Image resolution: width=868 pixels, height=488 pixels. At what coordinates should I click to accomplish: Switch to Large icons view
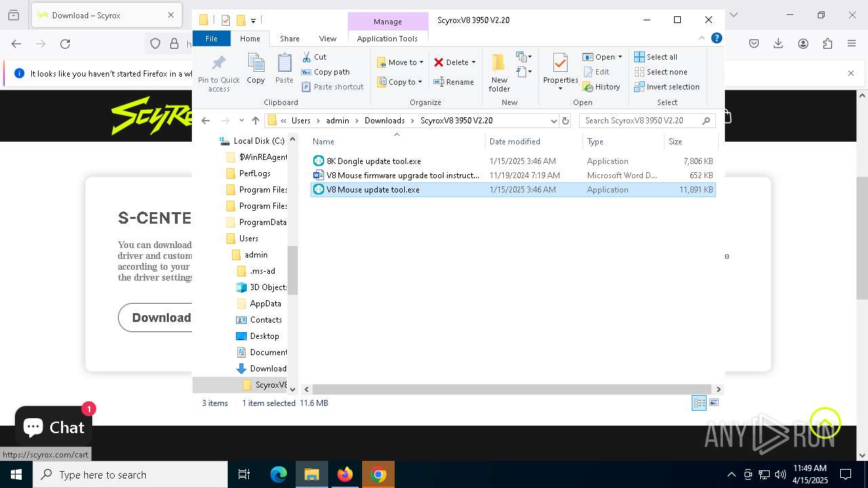click(713, 403)
